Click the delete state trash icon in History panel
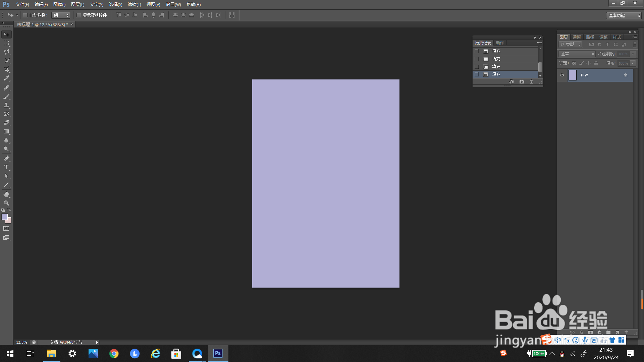 click(531, 82)
